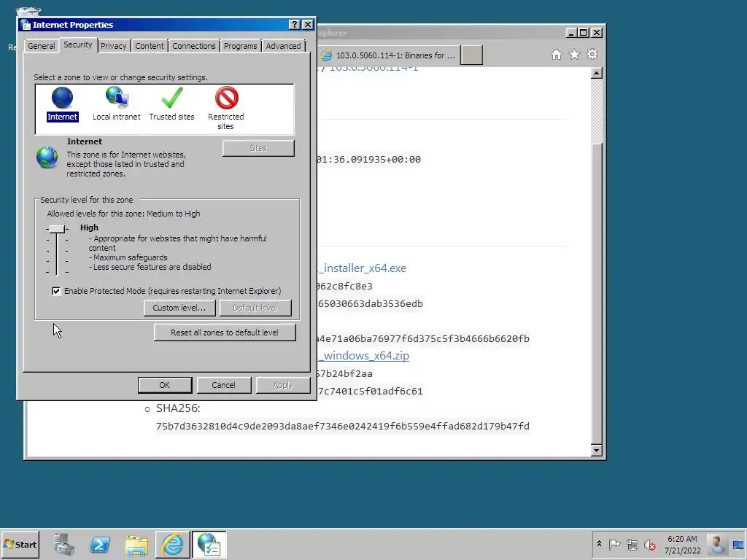Select the Local intranet zone
The height and width of the screenshot is (560, 747).
116,104
